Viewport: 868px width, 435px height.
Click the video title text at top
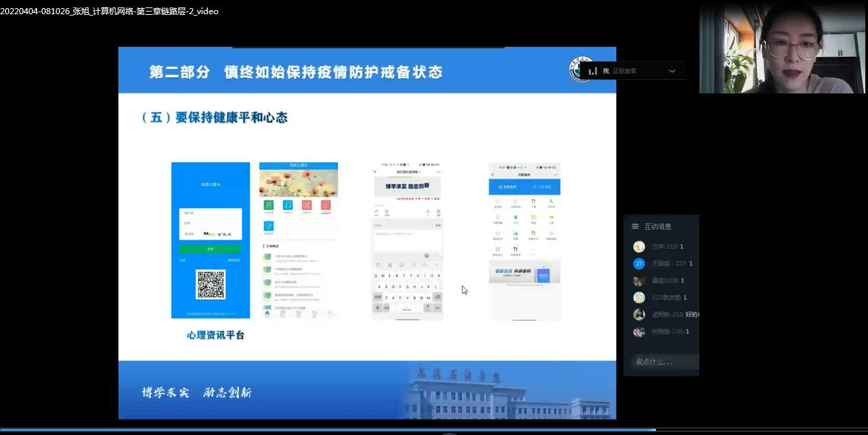coord(110,11)
